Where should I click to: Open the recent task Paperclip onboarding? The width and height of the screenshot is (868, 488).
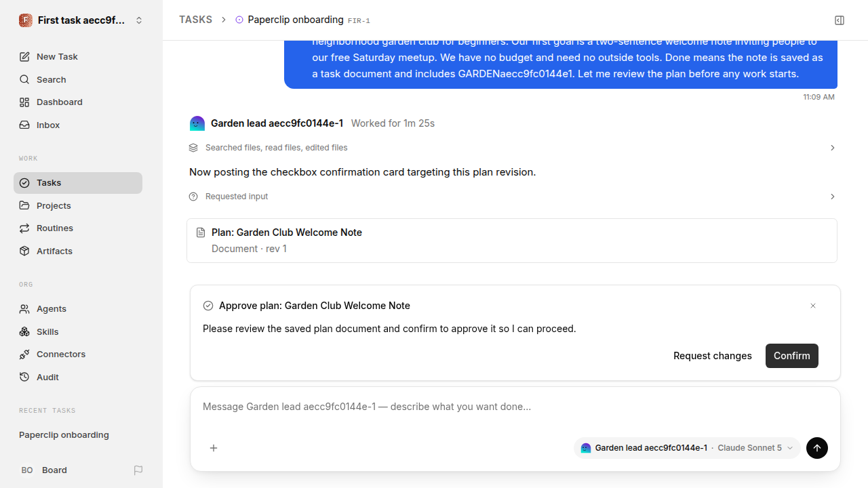[x=64, y=435]
